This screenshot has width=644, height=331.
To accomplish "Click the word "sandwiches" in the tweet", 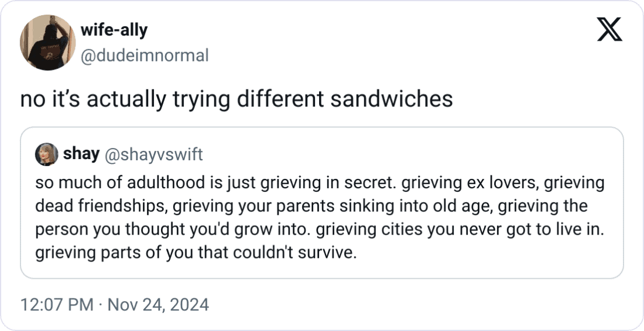I will coord(392,99).
